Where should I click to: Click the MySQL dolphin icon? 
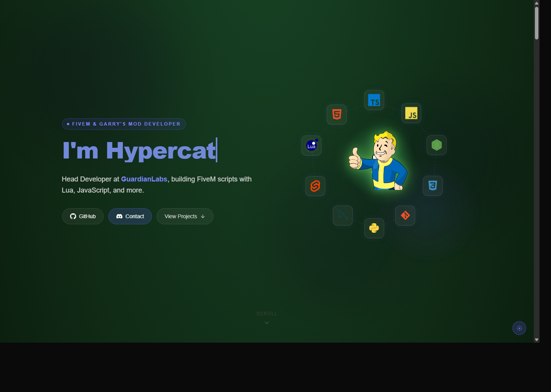[x=343, y=216]
